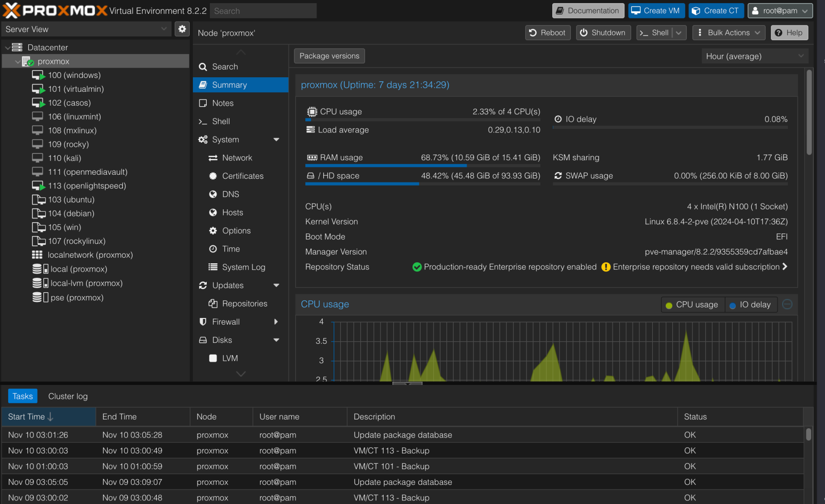Select VM 113 (openlightspeed)
The width and height of the screenshot is (825, 504).
87,186
